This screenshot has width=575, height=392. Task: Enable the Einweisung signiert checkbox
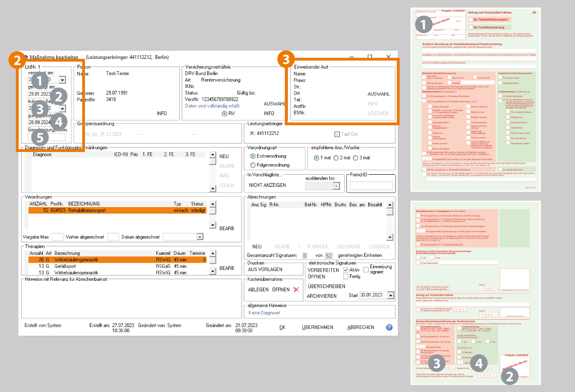click(x=366, y=269)
